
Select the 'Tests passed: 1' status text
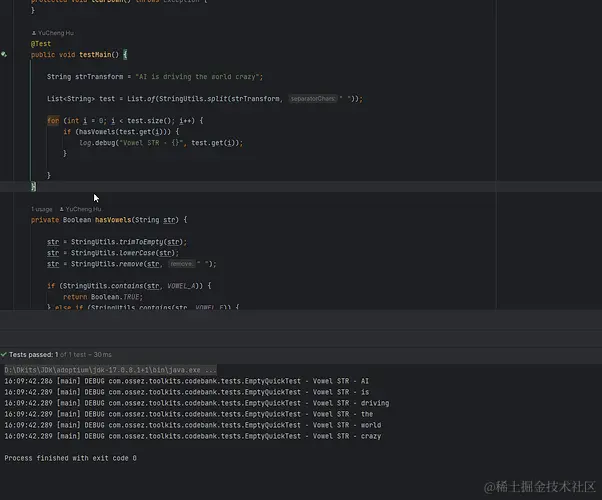coord(33,354)
